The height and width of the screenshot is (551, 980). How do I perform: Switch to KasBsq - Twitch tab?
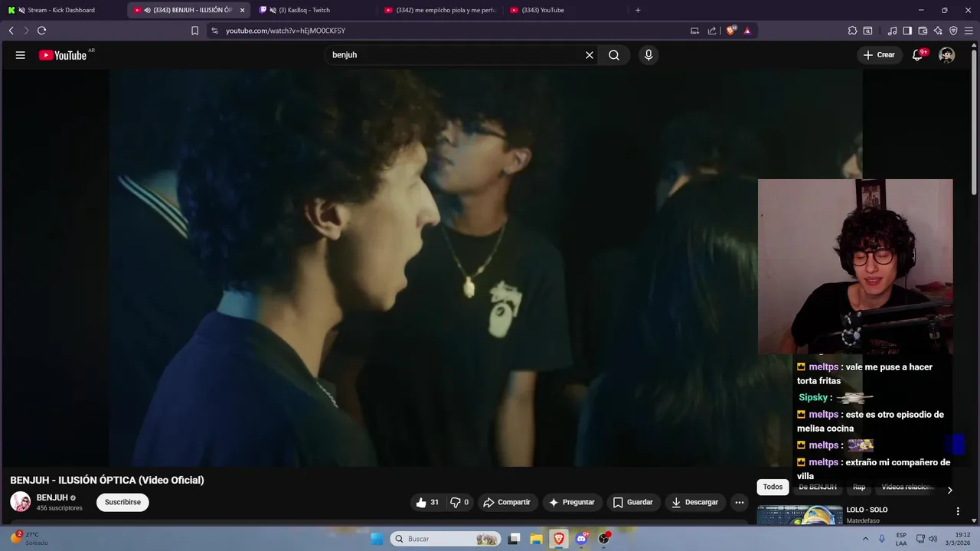(x=312, y=10)
